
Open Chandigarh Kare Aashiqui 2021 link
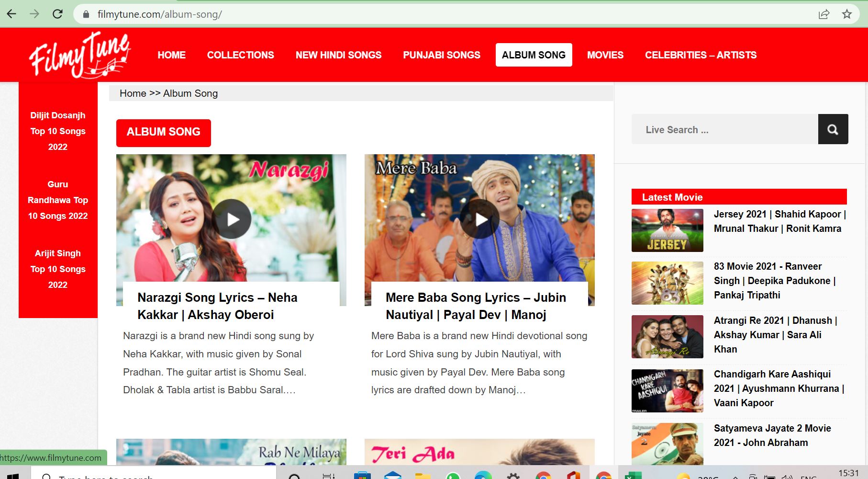pyautogui.click(x=779, y=388)
